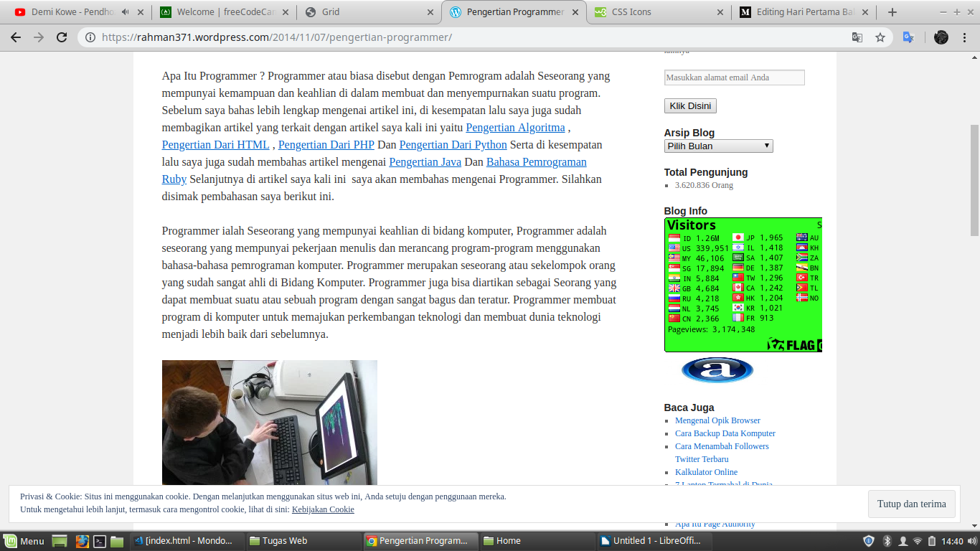The width and height of the screenshot is (980, 551).
Task: Open the clock showing 14:40
Action: point(952,541)
